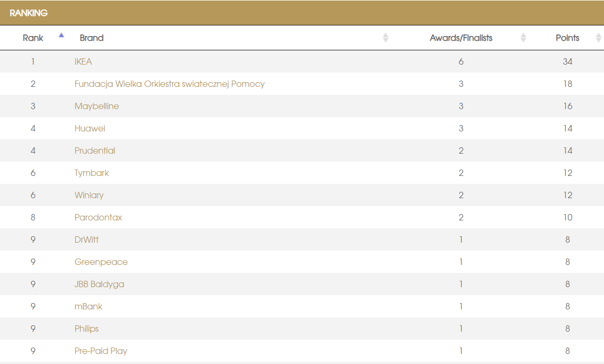Image resolution: width=604 pixels, height=364 pixels.
Task: Sort table by Rank header
Action: 33,38
